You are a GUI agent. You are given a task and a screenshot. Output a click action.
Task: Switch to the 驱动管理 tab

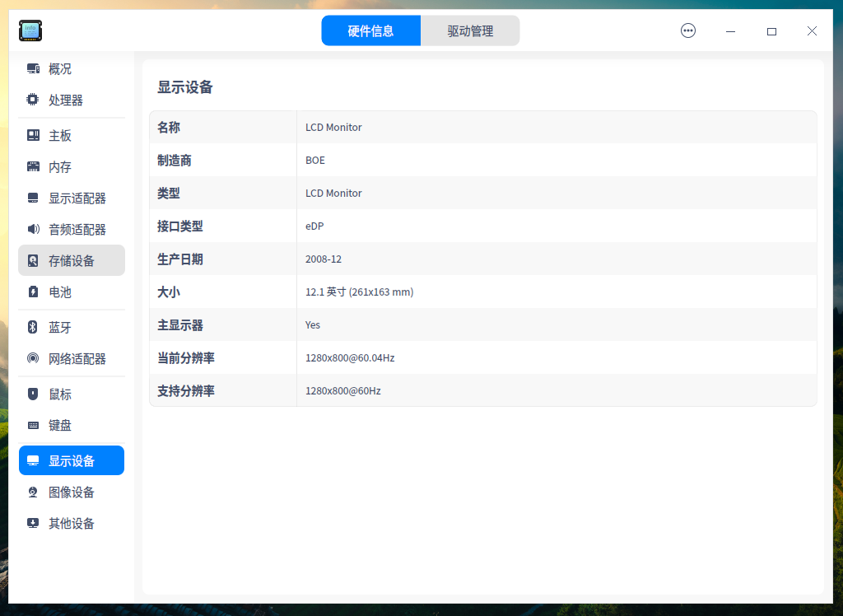coord(470,30)
